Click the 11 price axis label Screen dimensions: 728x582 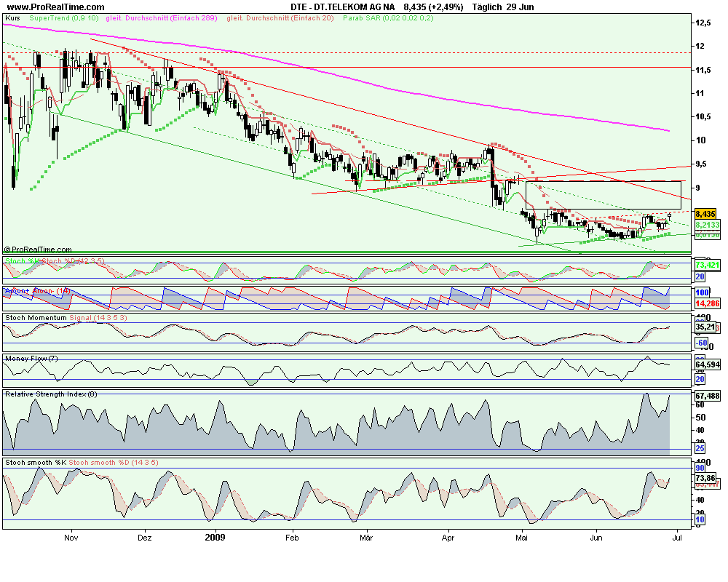point(700,93)
